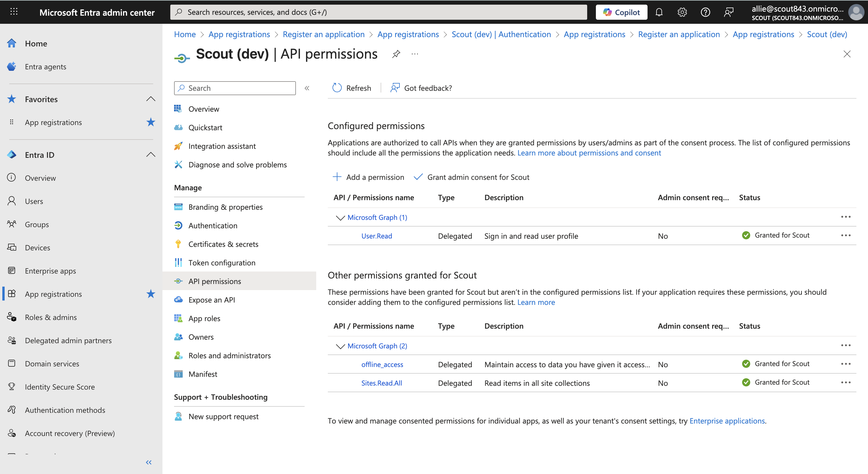Click the feedback icon in header

point(728,12)
